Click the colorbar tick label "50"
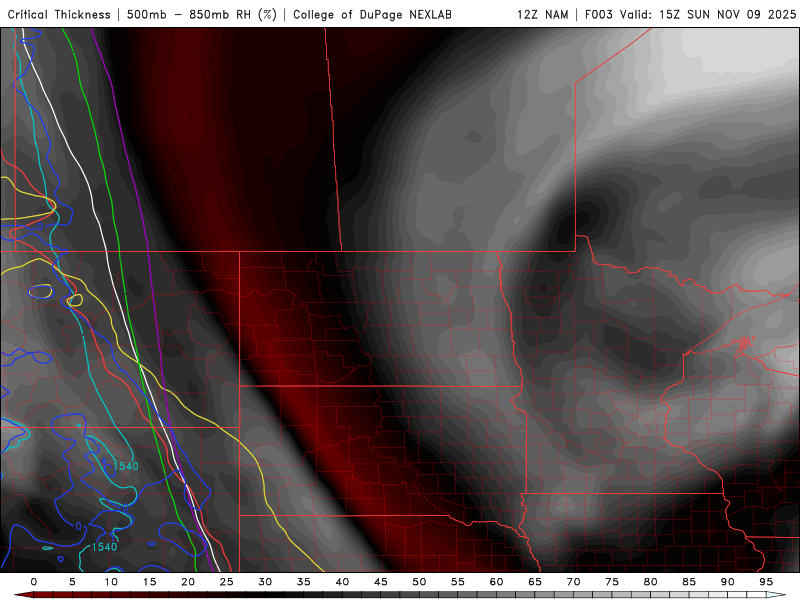Screen dimensions: 800x600 [419, 582]
